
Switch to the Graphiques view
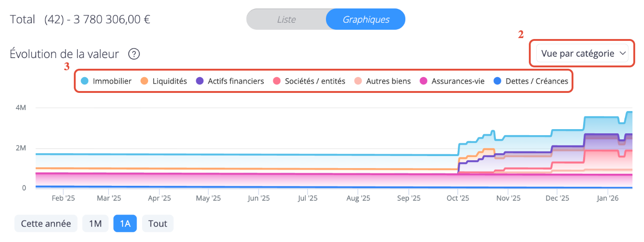tap(366, 20)
